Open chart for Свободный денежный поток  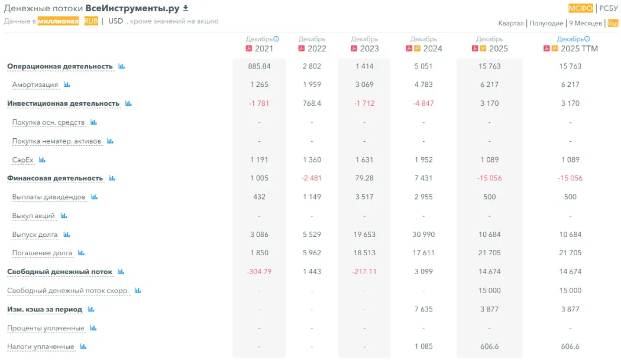coord(121,272)
